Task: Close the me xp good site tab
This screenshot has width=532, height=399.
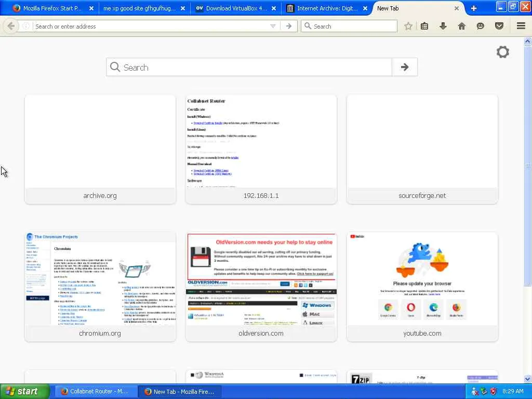Action: pos(183,8)
